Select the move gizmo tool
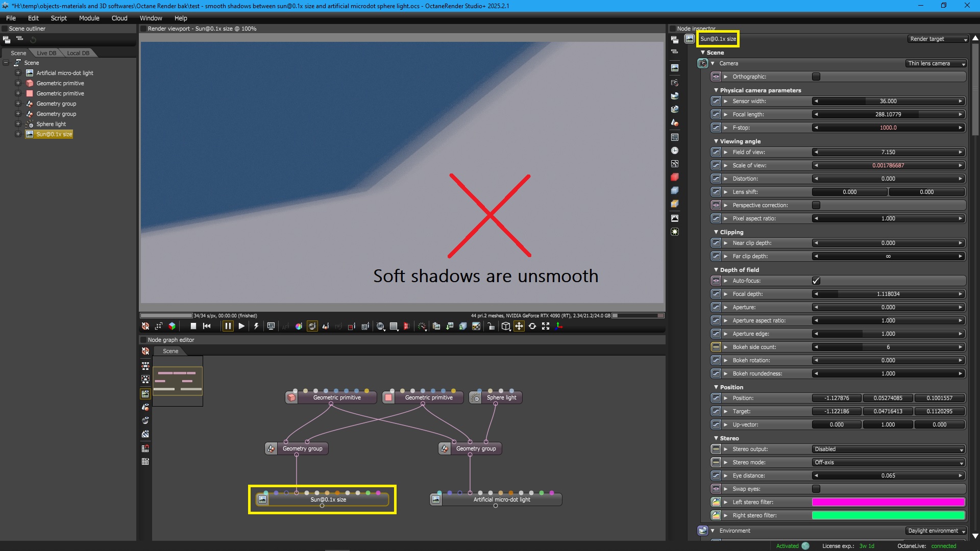980x551 pixels. (519, 326)
